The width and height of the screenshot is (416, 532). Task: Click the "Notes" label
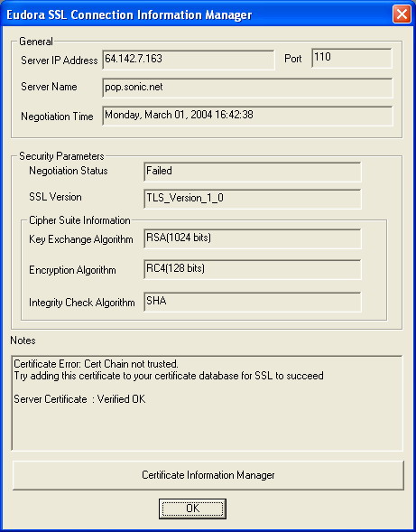click(23, 341)
